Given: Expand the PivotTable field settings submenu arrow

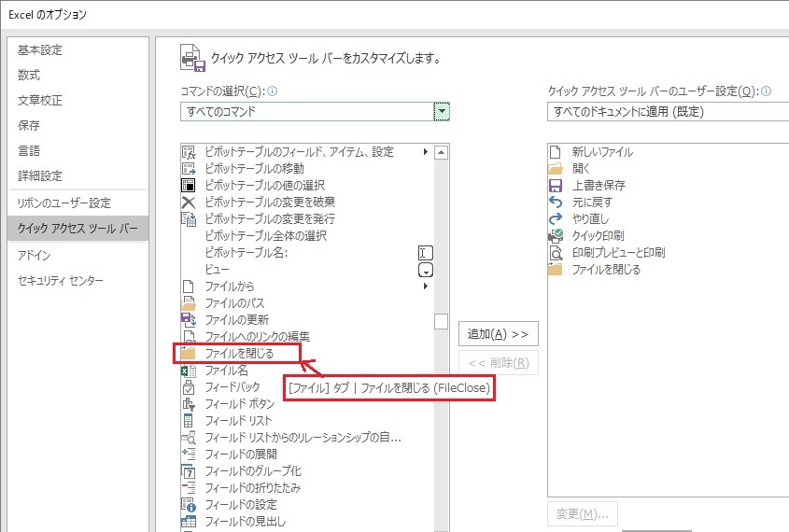Looking at the screenshot, I should (x=426, y=151).
